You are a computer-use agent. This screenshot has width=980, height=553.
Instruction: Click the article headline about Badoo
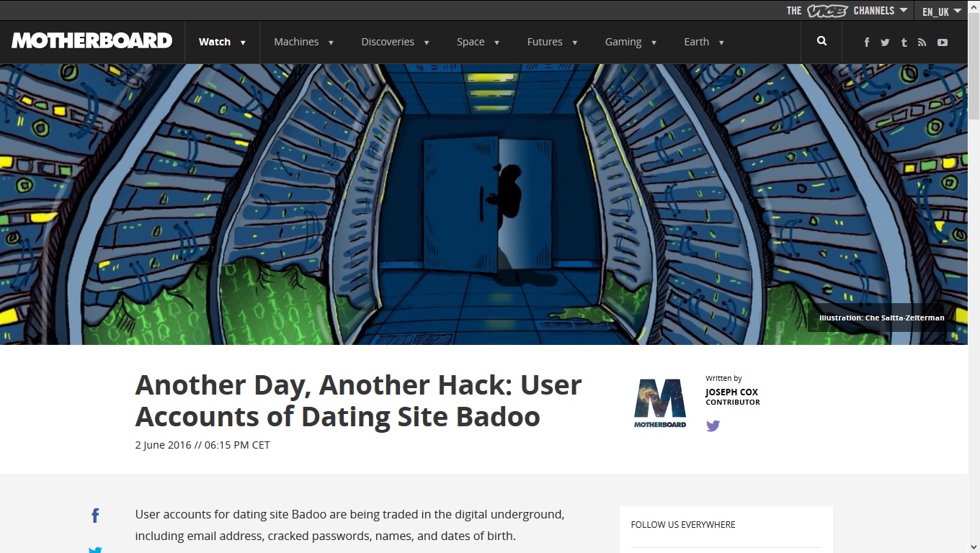coord(358,400)
